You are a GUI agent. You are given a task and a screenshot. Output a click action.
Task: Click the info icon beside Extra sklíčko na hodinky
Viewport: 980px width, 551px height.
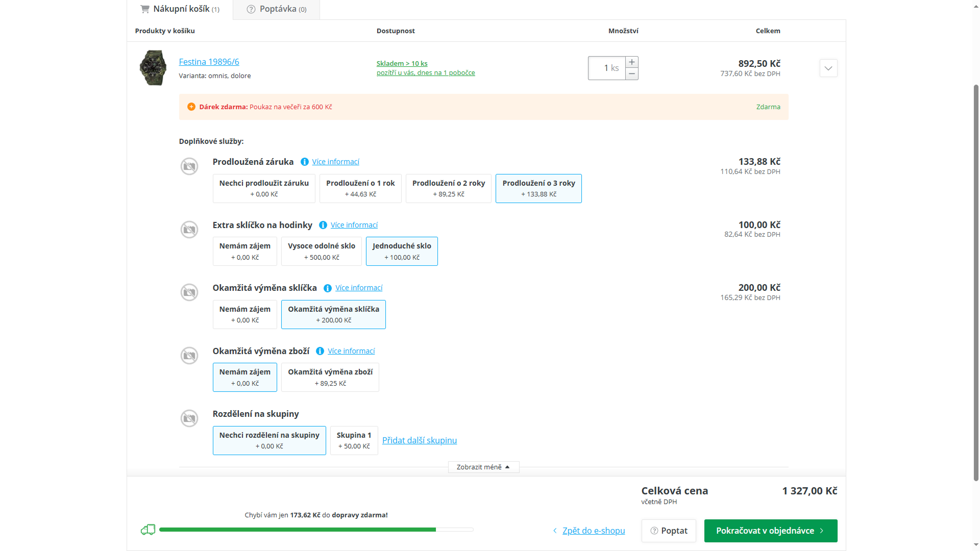(323, 225)
